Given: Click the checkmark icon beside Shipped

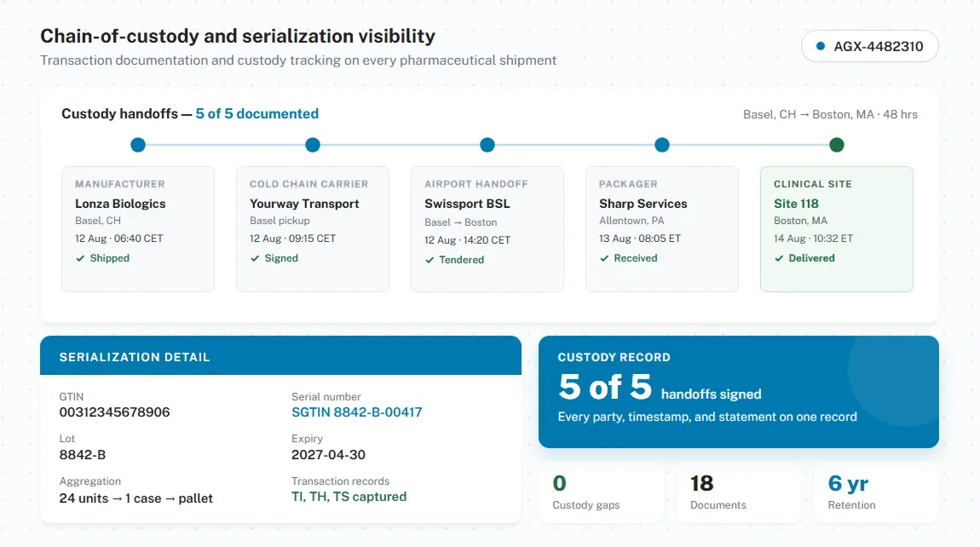Looking at the screenshot, I should click(x=80, y=258).
